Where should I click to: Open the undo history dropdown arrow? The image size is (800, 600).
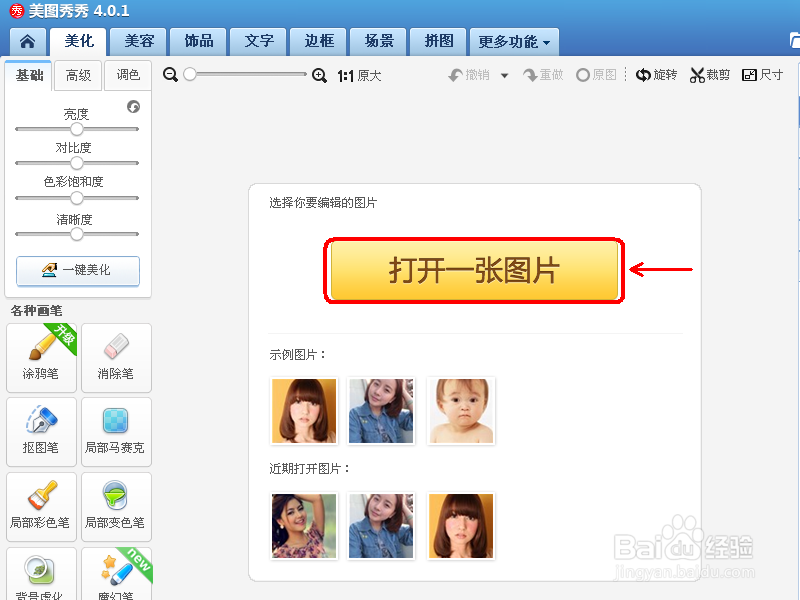505,76
